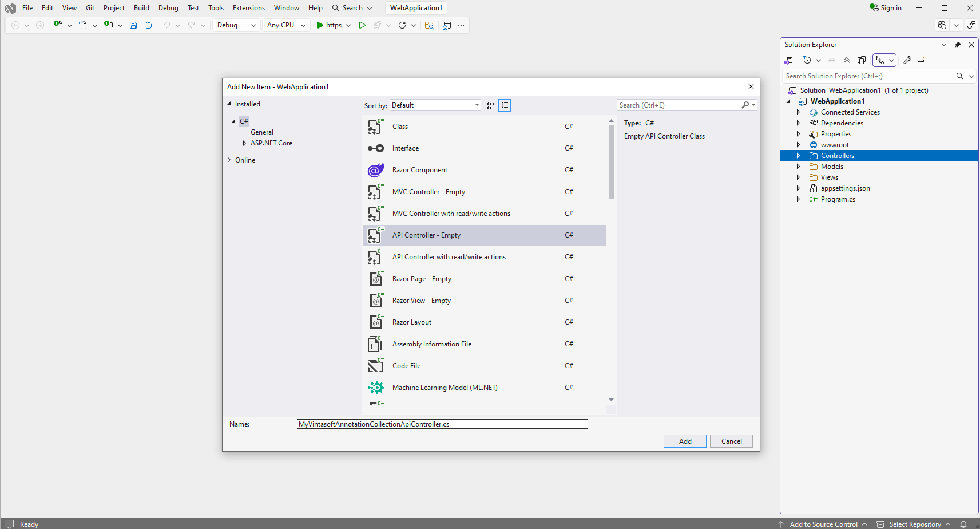Open the Extensions menu
The image size is (980, 529).
coord(248,8)
